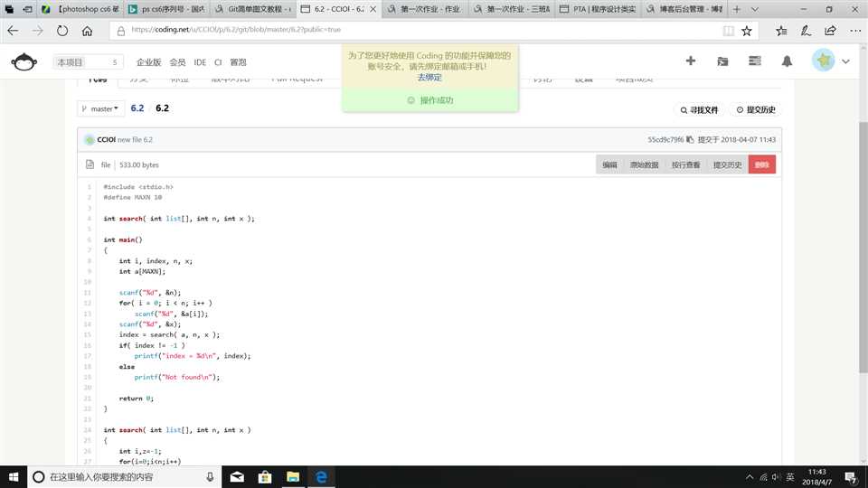Open the CI menu item
This screenshot has width=868, height=488.
218,62
